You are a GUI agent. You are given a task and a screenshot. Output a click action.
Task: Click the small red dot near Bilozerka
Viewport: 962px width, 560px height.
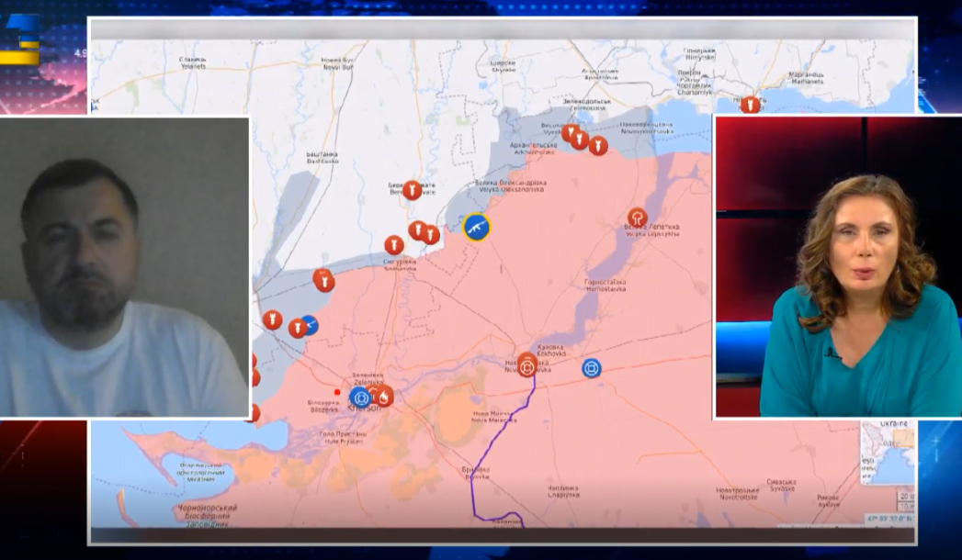(337, 392)
